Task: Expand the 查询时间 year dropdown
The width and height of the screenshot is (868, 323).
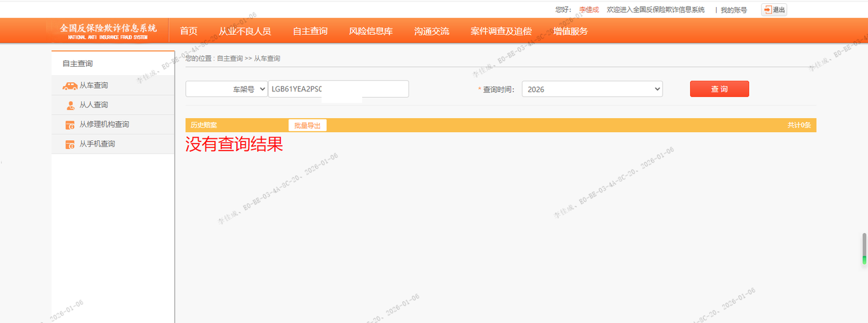Action: coord(592,89)
